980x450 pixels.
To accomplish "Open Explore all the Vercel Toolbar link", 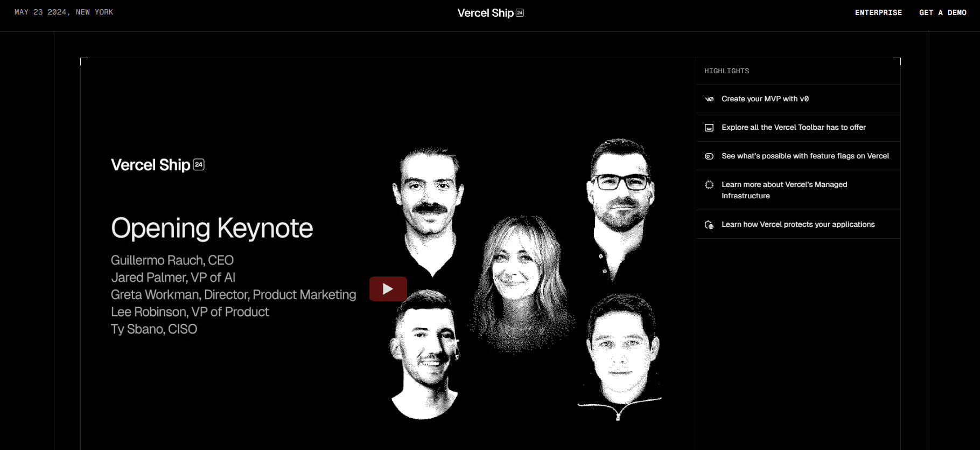I will coord(793,127).
